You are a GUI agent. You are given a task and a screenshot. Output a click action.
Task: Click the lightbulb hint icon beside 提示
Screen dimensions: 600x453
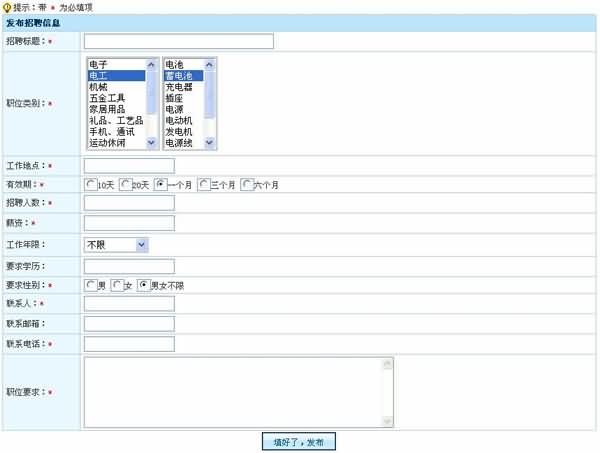coord(8,7)
